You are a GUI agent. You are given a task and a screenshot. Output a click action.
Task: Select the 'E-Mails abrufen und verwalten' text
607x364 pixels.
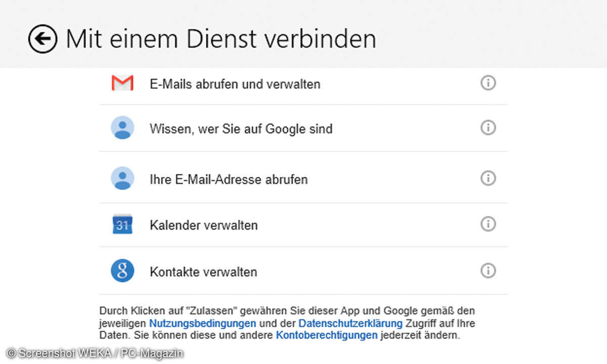tap(235, 84)
